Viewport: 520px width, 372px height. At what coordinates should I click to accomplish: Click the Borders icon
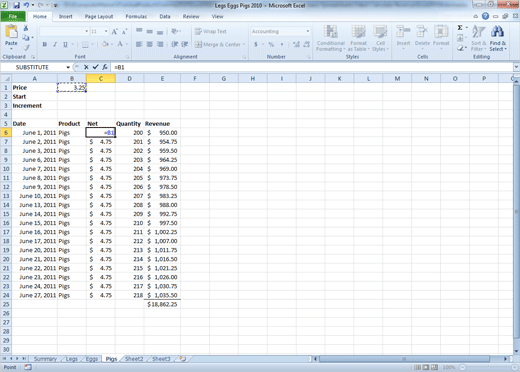pos(85,44)
